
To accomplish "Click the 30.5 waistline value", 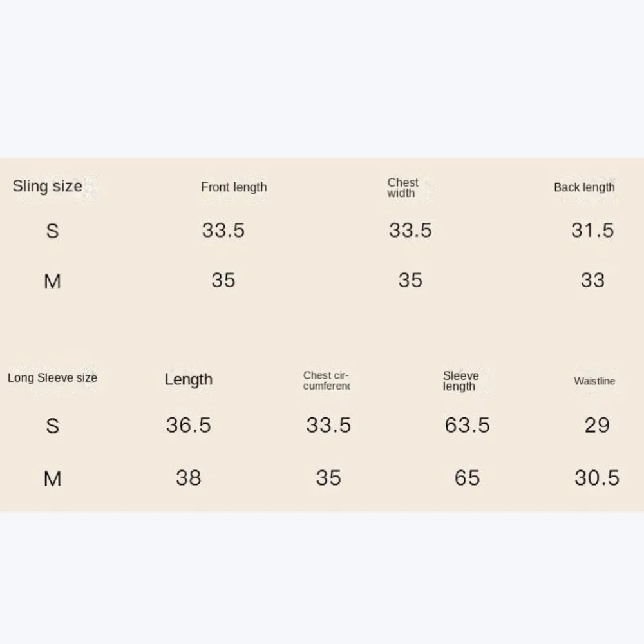I will [597, 478].
